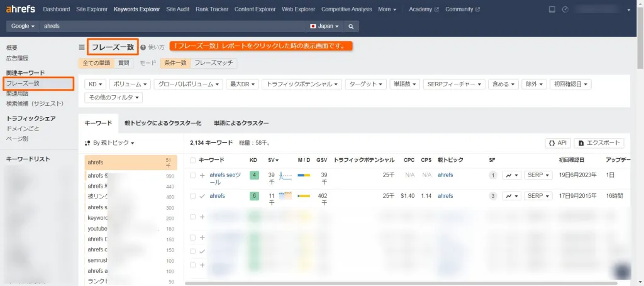The width and height of the screenshot is (644, 286).
Task: Open the SERPフィーチャー filter dropdown
Action: tap(454, 84)
